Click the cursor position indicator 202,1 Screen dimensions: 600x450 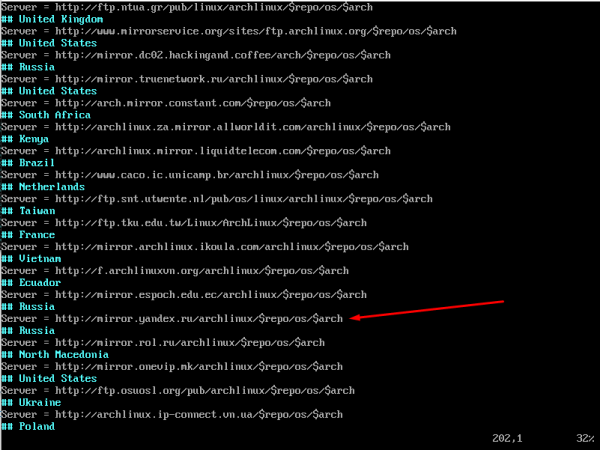coord(507,439)
